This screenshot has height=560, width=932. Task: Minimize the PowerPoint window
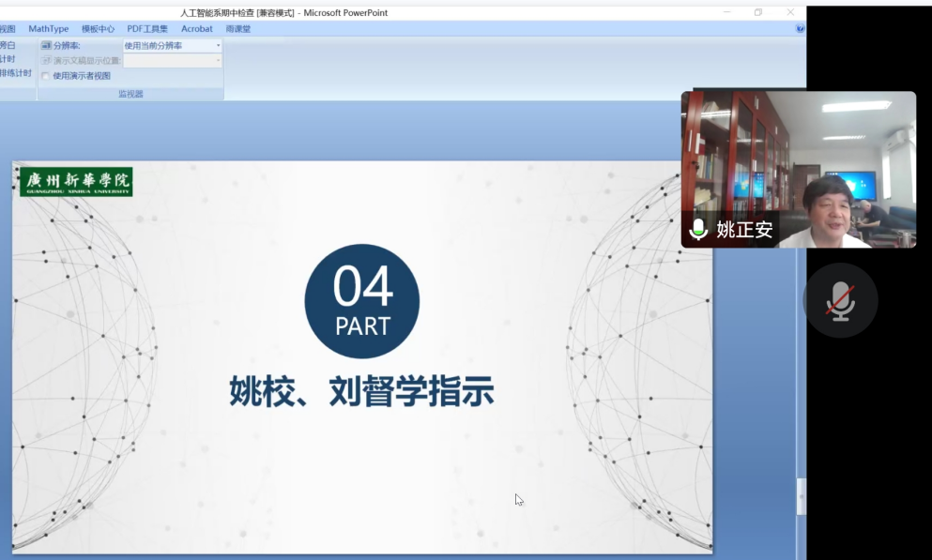(x=727, y=12)
